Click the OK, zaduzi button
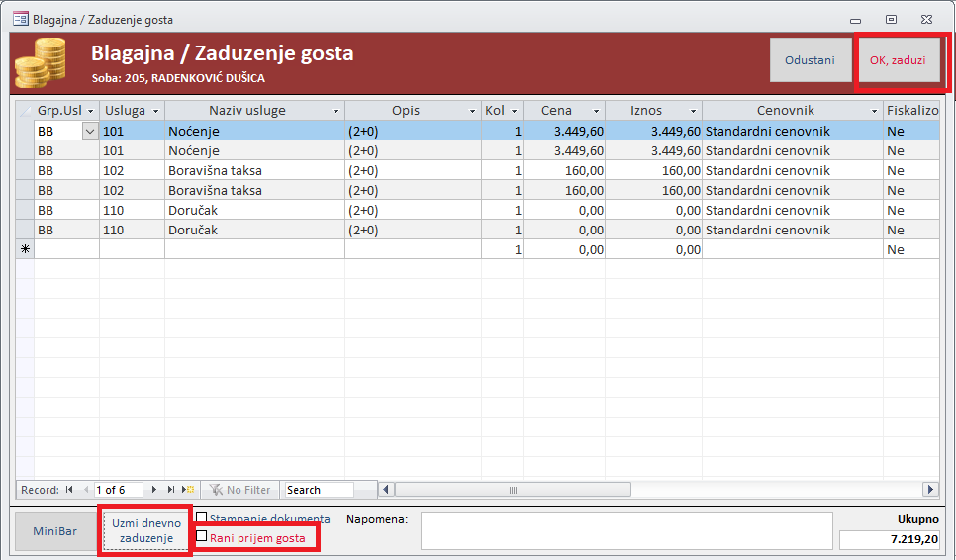This screenshot has height=560, width=956. [898, 60]
